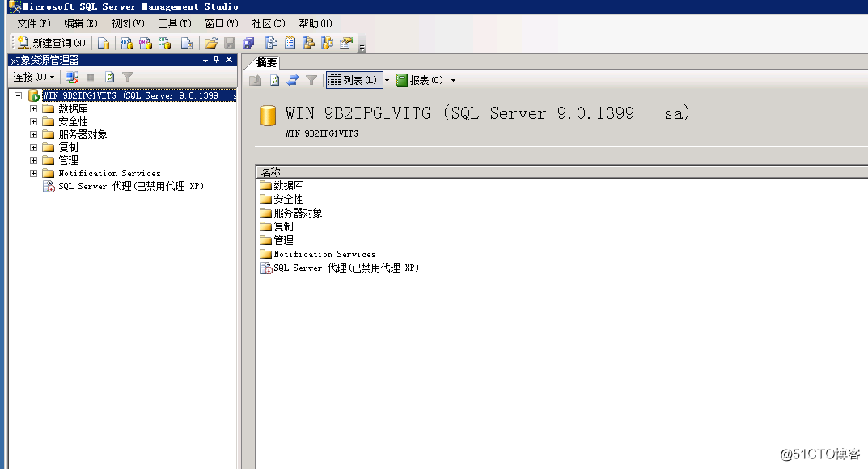Click the Save disk icon
This screenshot has width=868, height=469.
(x=230, y=43)
